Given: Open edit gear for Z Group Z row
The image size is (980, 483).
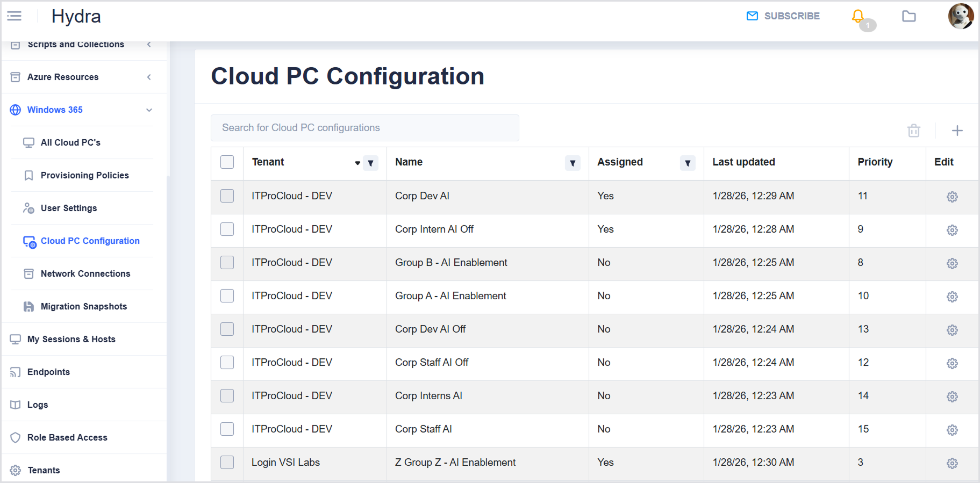Looking at the screenshot, I should click(952, 463).
